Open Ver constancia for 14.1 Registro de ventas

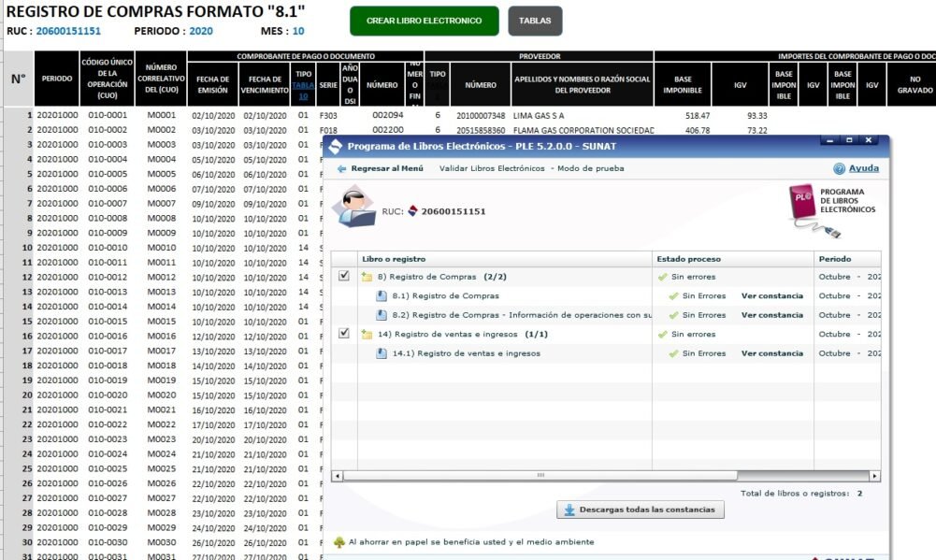point(771,353)
